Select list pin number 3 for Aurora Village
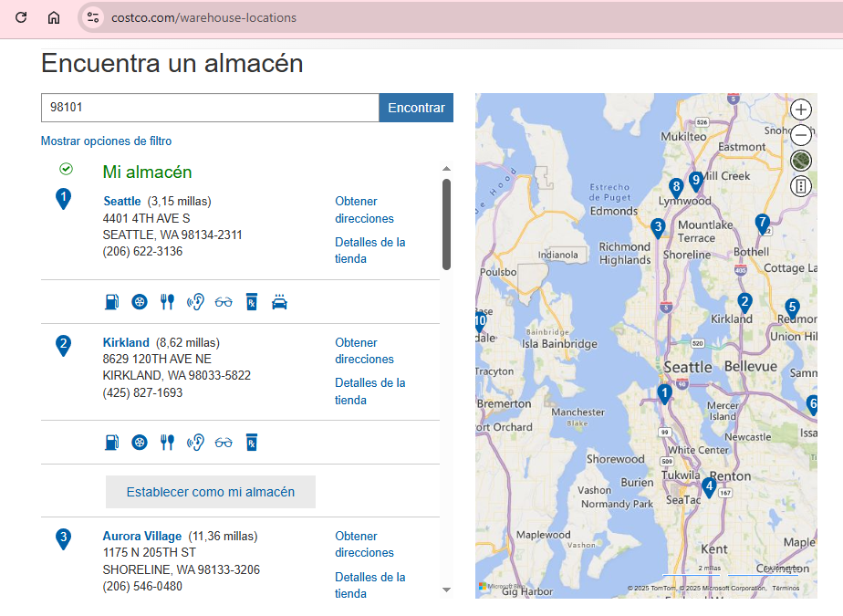The image size is (843, 616). [x=64, y=538]
